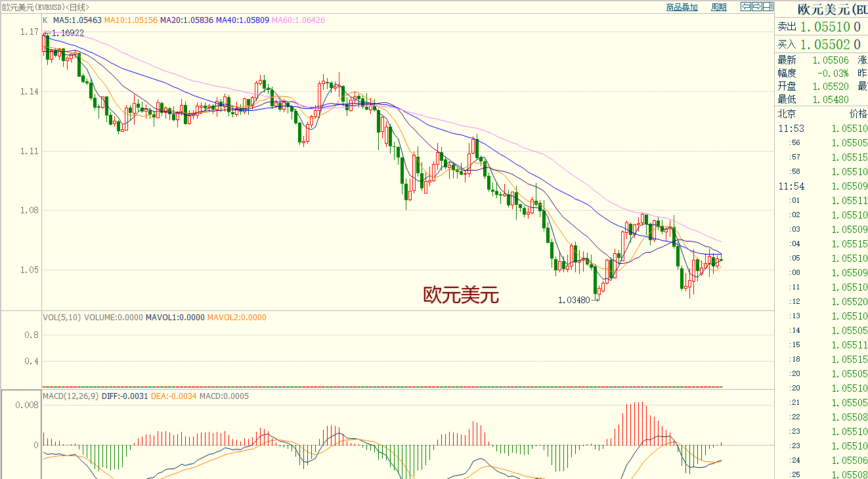Viewport: 868px width, 479px height.
Task: Select the :13 tick row
Action: pos(822,316)
